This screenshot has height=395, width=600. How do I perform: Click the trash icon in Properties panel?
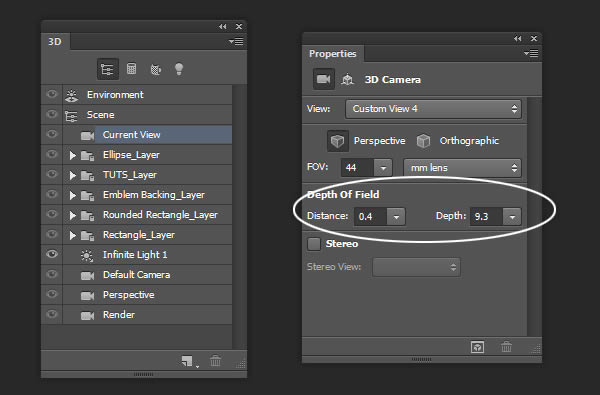click(x=506, y=347)
